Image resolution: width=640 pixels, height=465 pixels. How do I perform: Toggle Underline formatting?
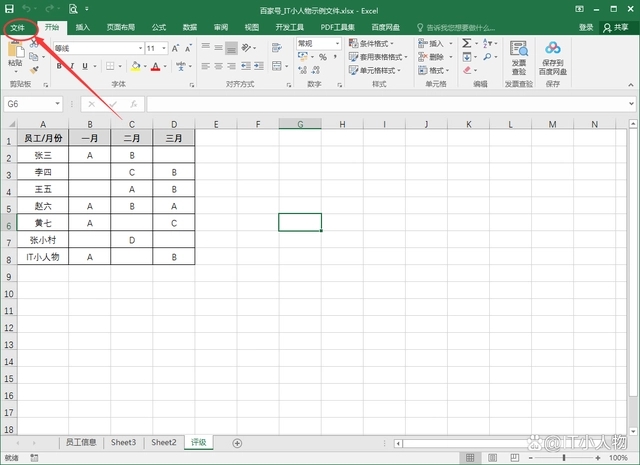(85, 66)
